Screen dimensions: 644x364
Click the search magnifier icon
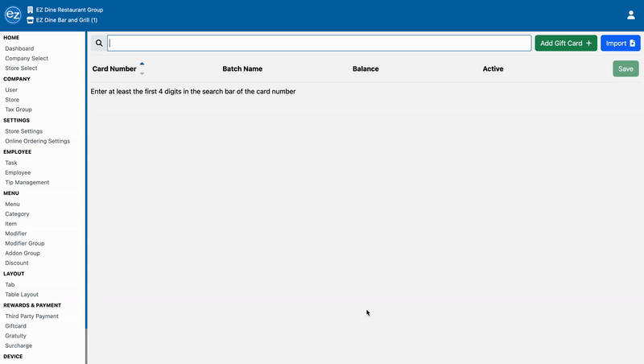pos(99,43)
